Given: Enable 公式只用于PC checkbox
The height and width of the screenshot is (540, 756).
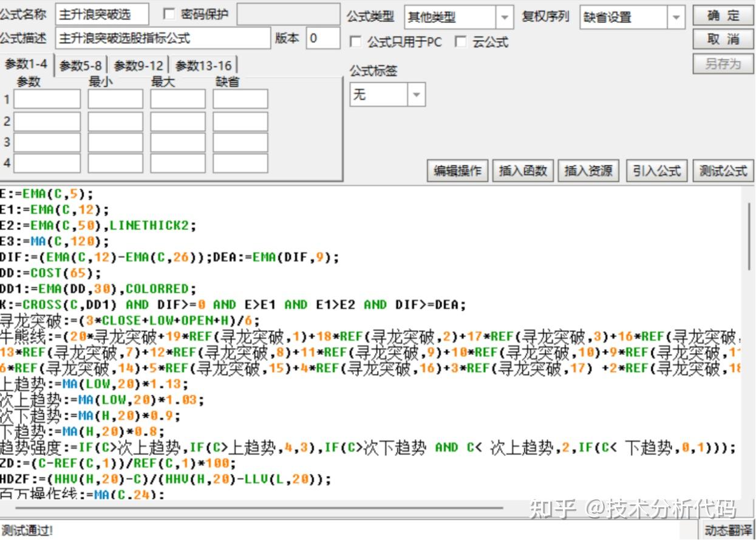Looking at the screenshot, I should pos(356,42).
